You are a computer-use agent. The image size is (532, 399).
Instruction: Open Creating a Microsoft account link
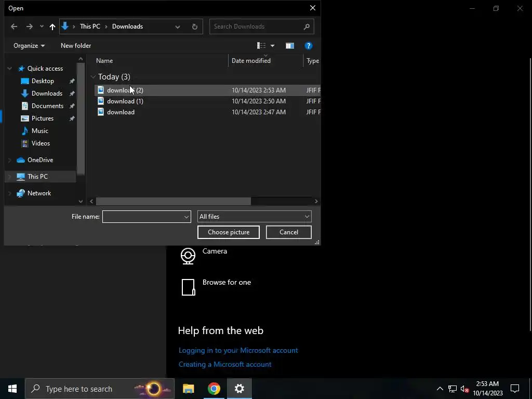[x=225, y=364]
